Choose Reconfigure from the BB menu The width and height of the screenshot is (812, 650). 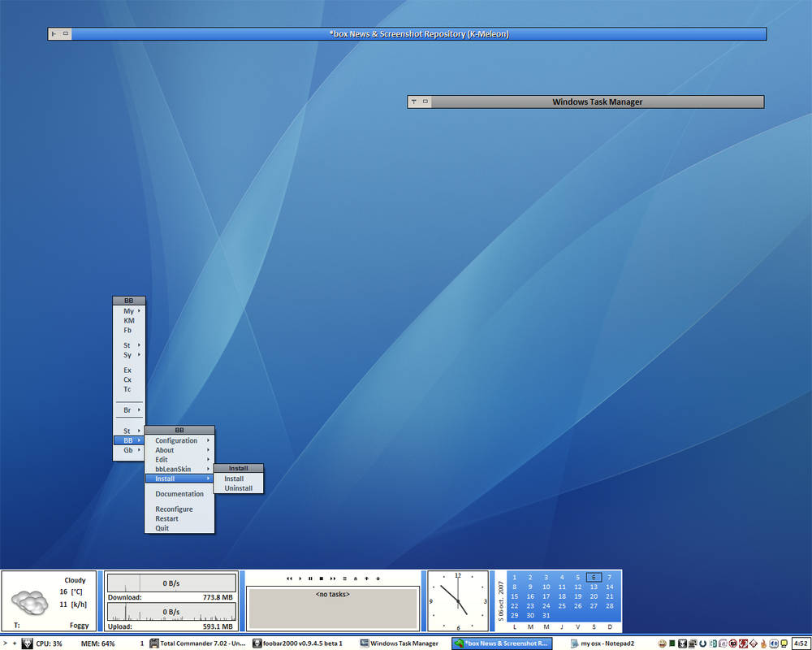(x=174, y=509)
